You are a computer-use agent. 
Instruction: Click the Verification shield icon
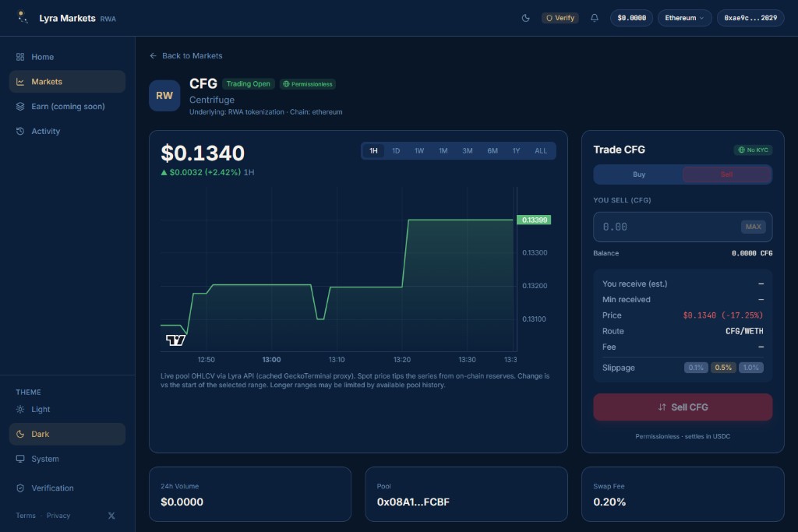20,488
